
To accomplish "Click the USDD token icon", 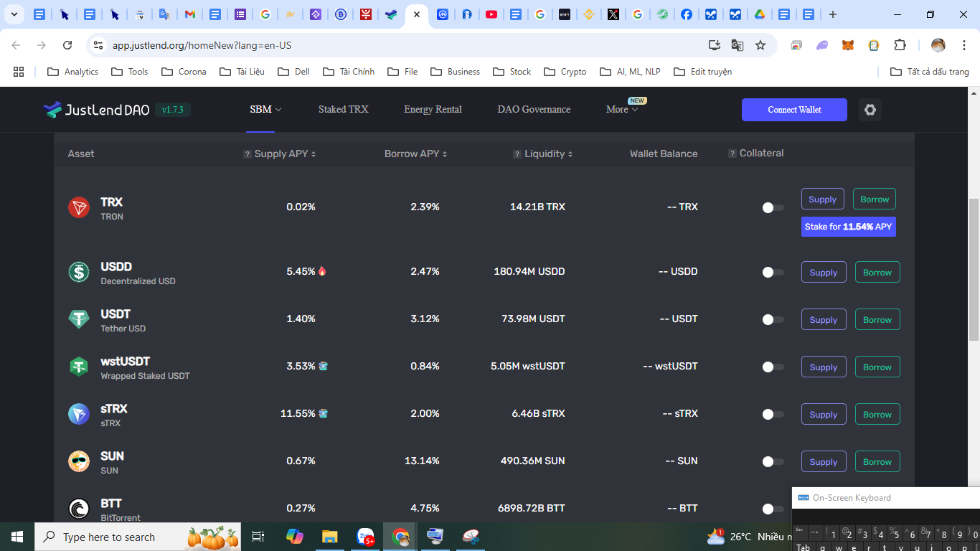I will (79, 272).
